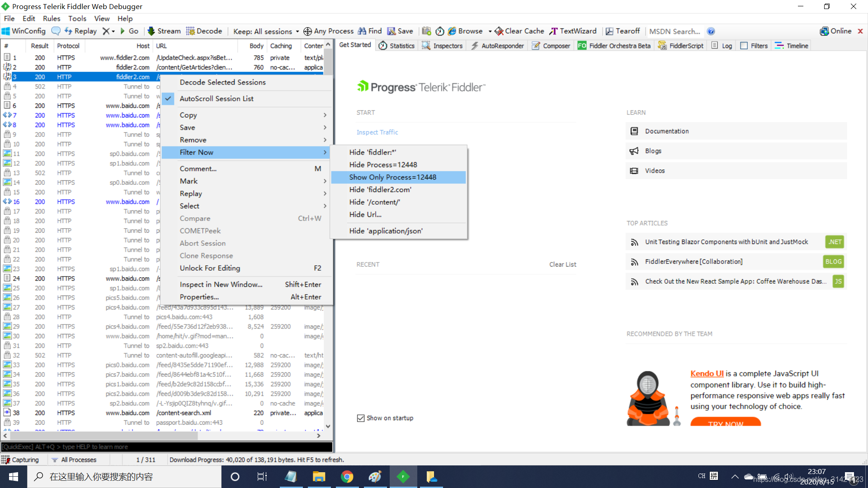
Task: Click Documentation link under Learn section
Action: click(666, 131)
